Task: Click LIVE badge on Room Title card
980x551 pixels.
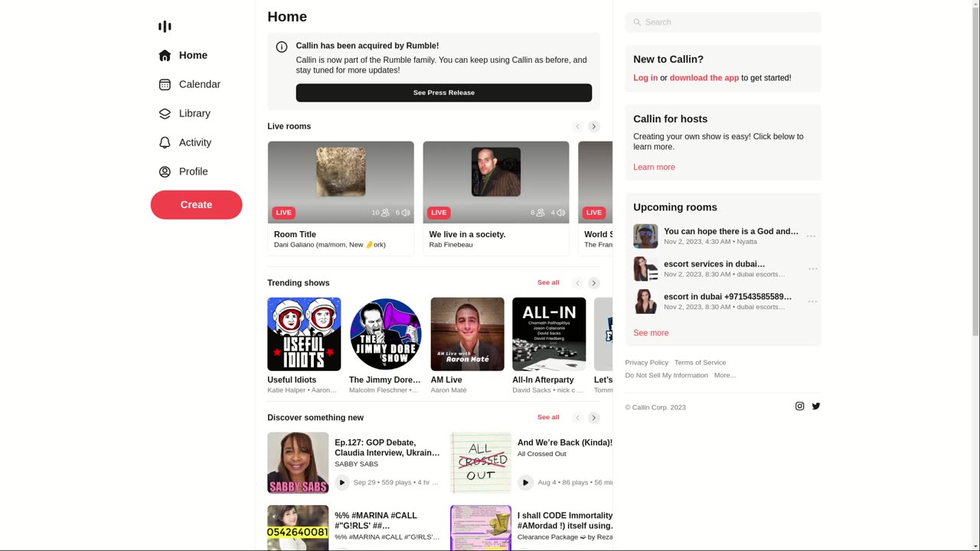Action: (x=283, y=213)
